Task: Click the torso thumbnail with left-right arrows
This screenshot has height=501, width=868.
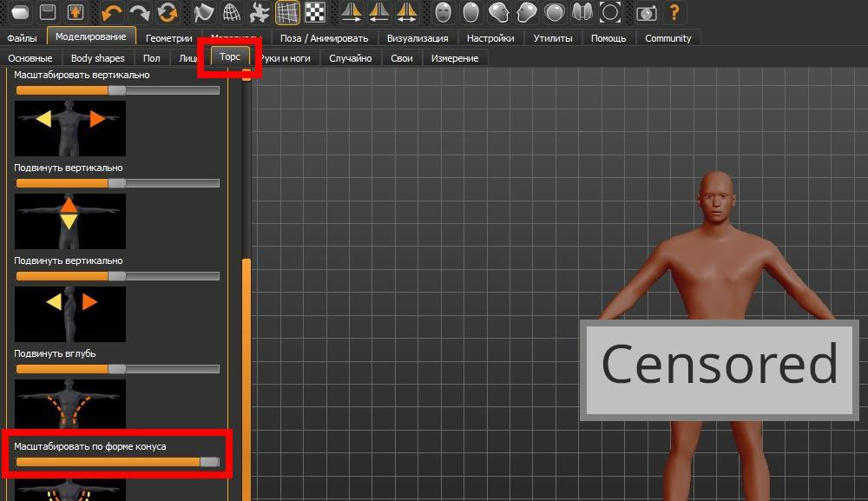Action: tap(70, 129)
